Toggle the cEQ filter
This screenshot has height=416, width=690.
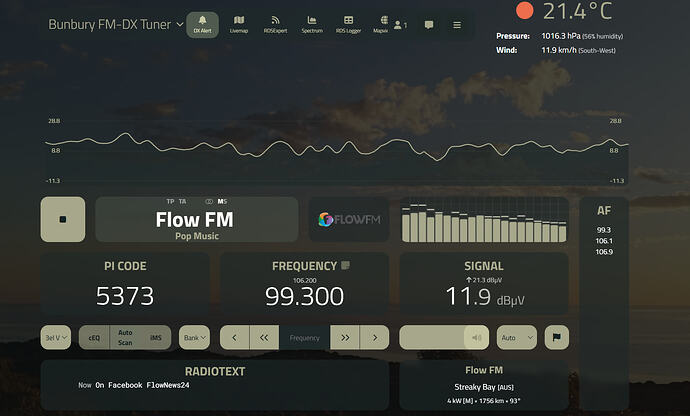click(x=94, y=338)
